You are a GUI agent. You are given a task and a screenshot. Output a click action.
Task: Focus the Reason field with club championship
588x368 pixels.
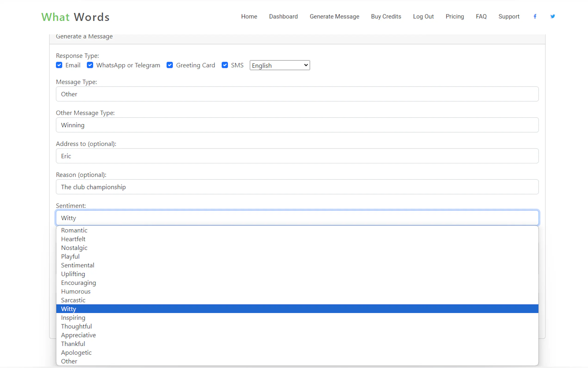[x=297, y=187]
